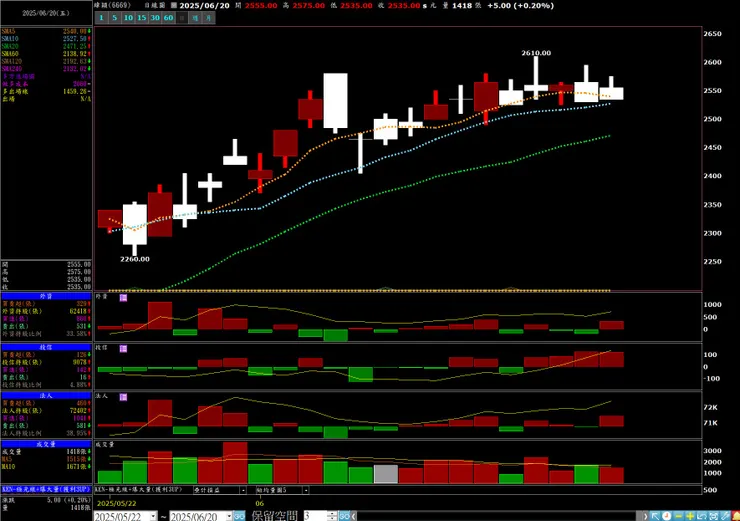The height and width of the screenshot is (521, 740).
Task: Select the 30-minute timeframe button
Action: click(x=155, y=18)
